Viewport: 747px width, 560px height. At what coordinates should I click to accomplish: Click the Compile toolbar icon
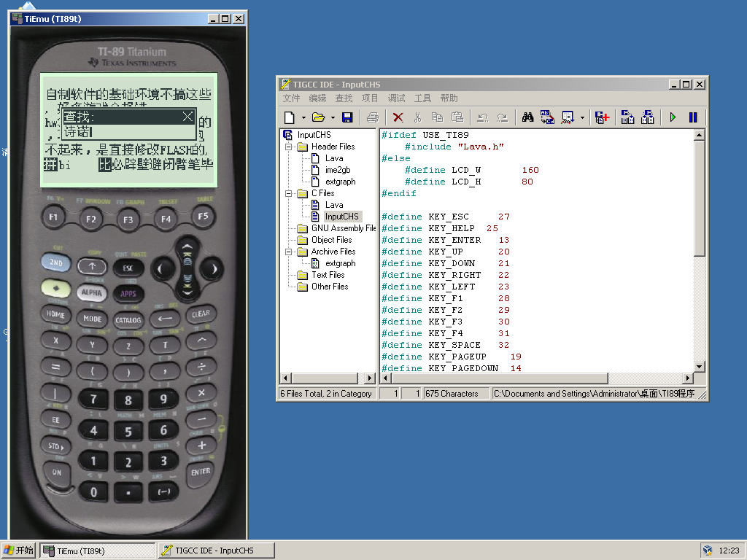pyautogui.click(x=627, y=117)
